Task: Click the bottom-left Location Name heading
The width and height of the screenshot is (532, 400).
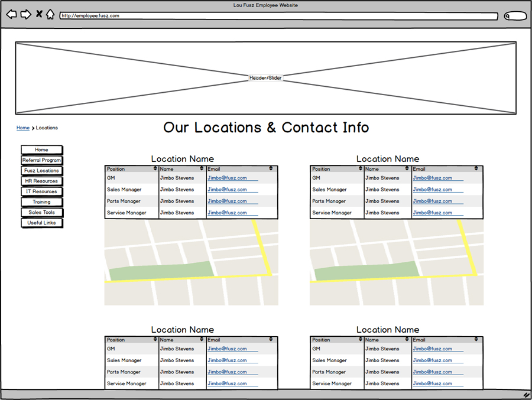Action: [183, 330]
